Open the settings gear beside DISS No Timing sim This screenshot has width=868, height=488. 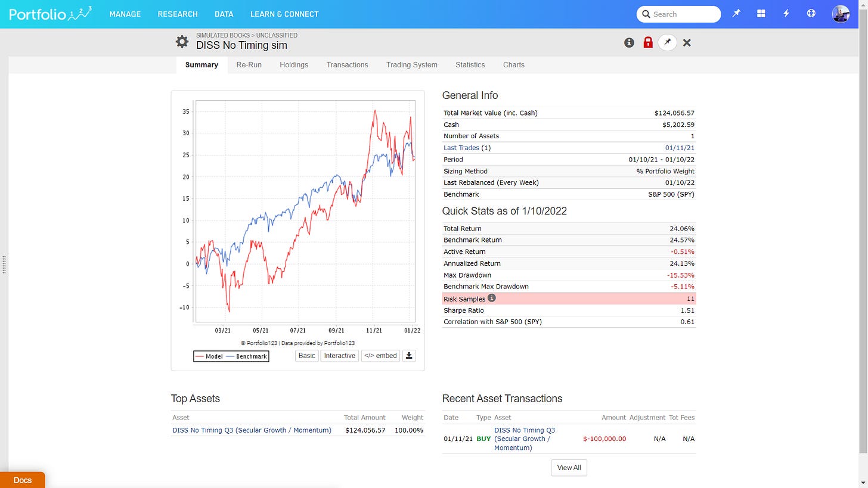[x=182, y=42]
